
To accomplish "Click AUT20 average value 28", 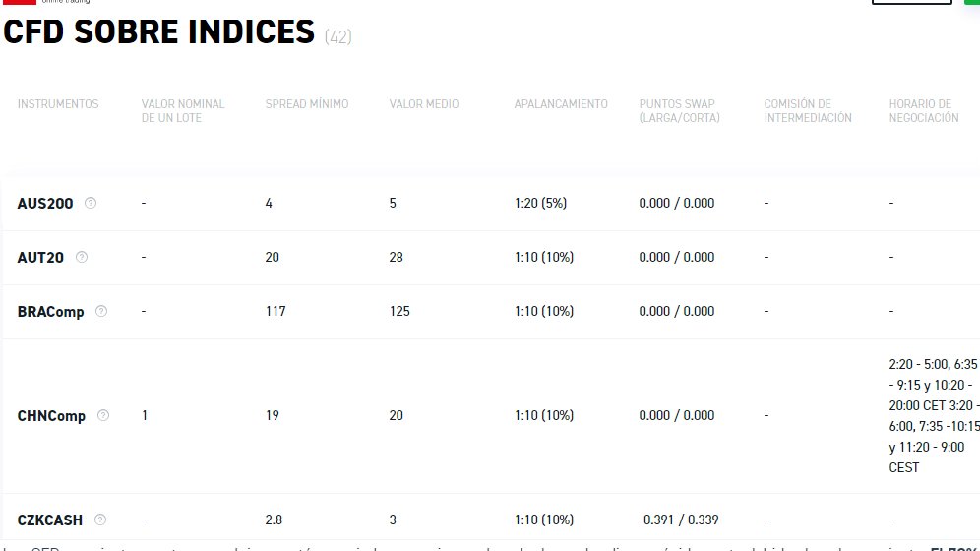I will click(x=397, y=257).
